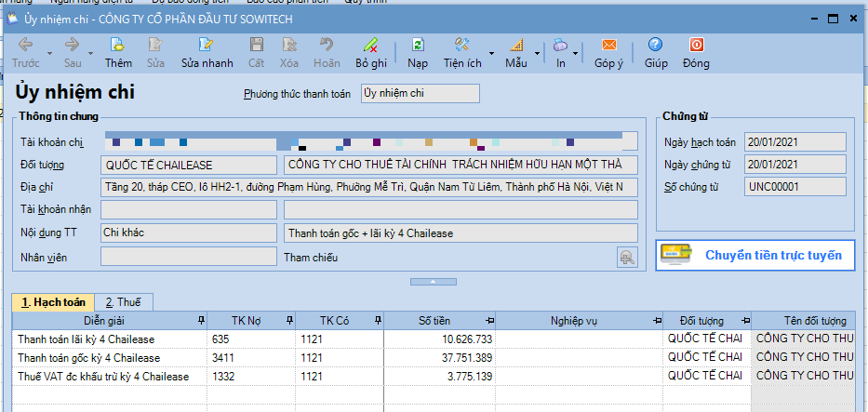
Task: Click the empty Nhân viên field
Action: 189,257
